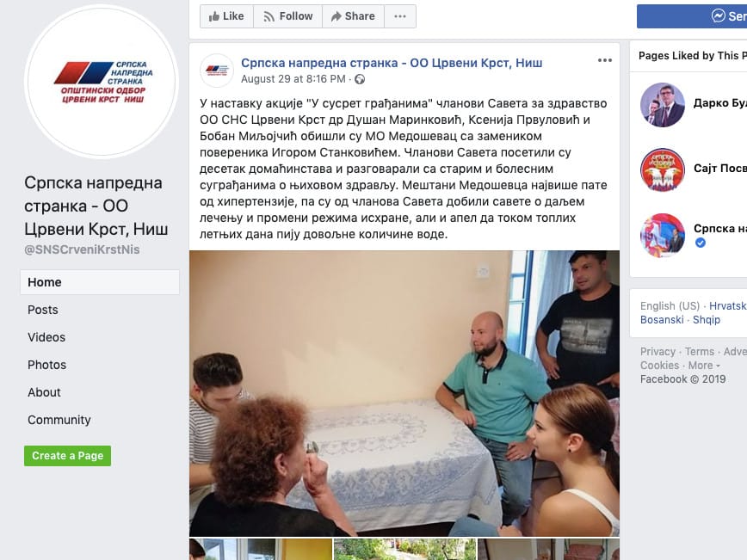Open the main post photo

tap(404, 393)
